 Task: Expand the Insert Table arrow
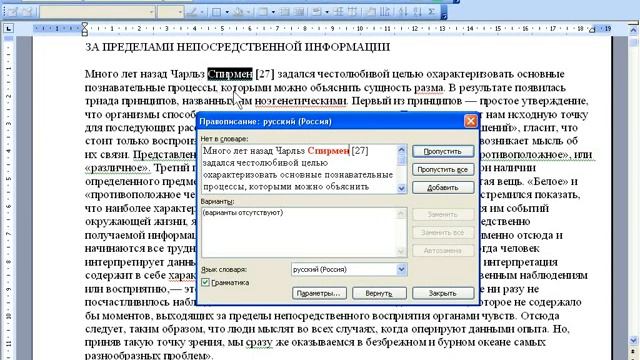[x=273, y=12]
